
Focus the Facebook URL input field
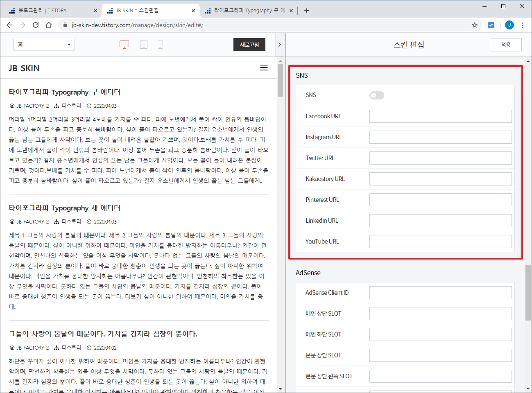[x=441, y=116]
